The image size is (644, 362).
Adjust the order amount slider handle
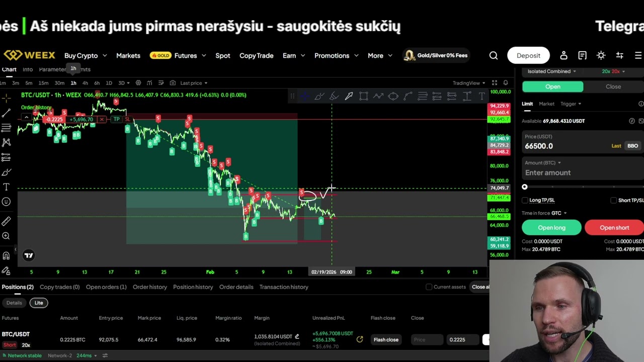(524, 187)
